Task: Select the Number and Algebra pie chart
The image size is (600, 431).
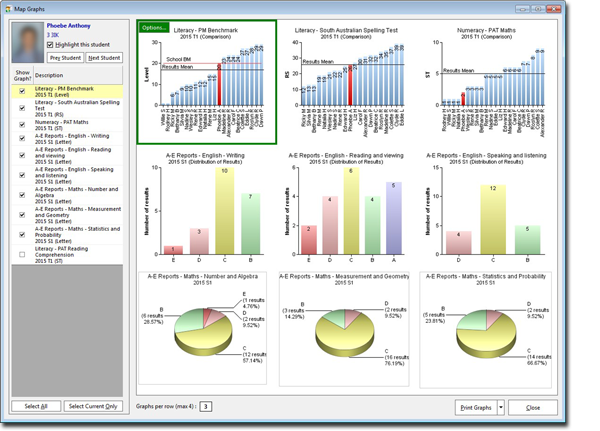Action: (x=203, y=328)
